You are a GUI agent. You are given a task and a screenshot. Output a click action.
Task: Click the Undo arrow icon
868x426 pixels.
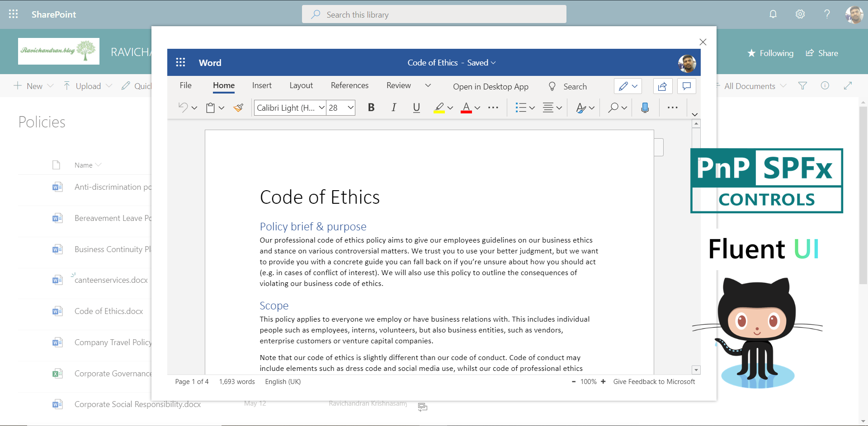pos(183,108)
